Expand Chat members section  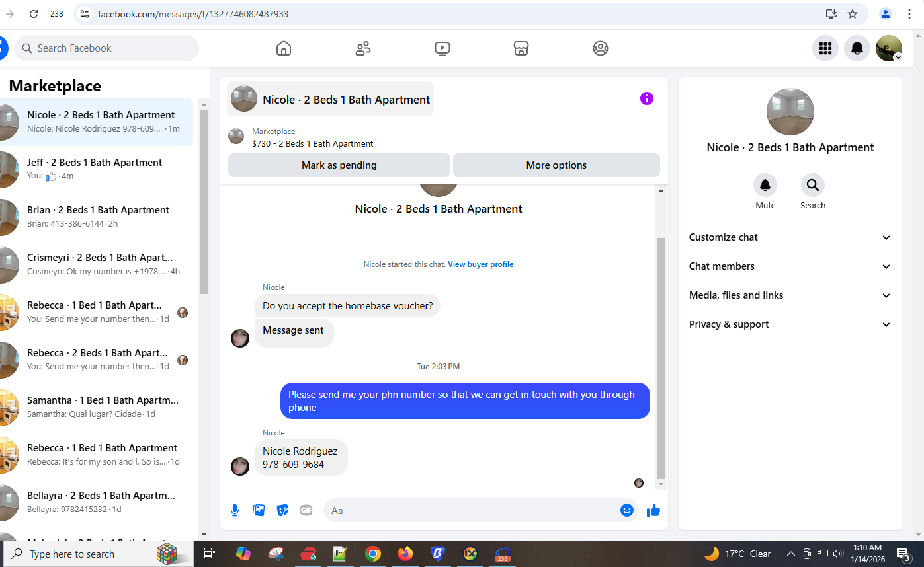pyautogui.click(x=790, y=266)
